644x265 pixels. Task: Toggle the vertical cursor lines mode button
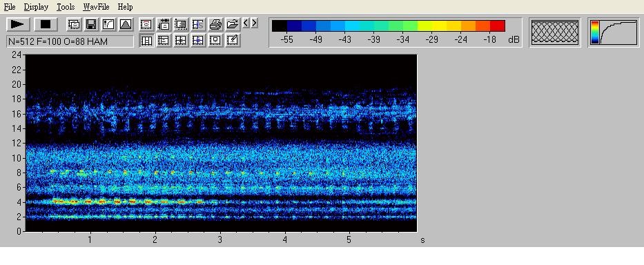(146, 40)
